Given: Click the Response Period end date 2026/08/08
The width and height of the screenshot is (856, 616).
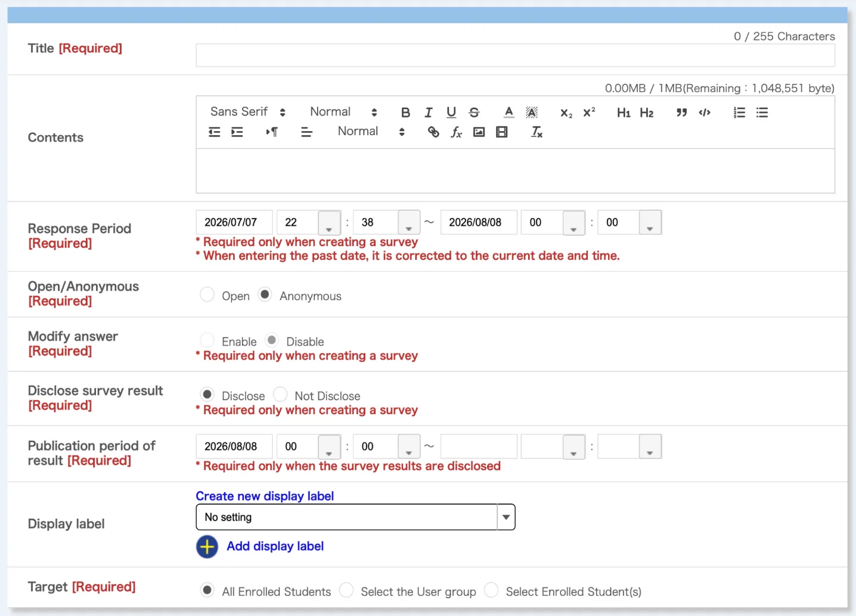Looking at the screenshot, I should 479,222.
